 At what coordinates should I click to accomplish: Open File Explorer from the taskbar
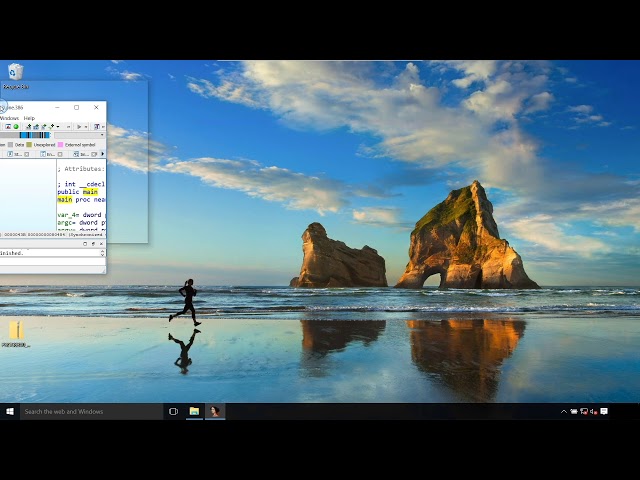[x=194, y=411]
